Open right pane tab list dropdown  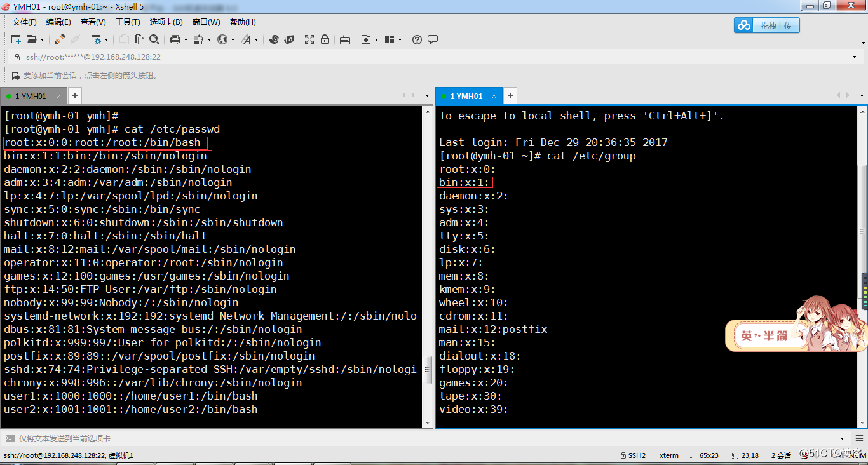[x=862, y=96]
